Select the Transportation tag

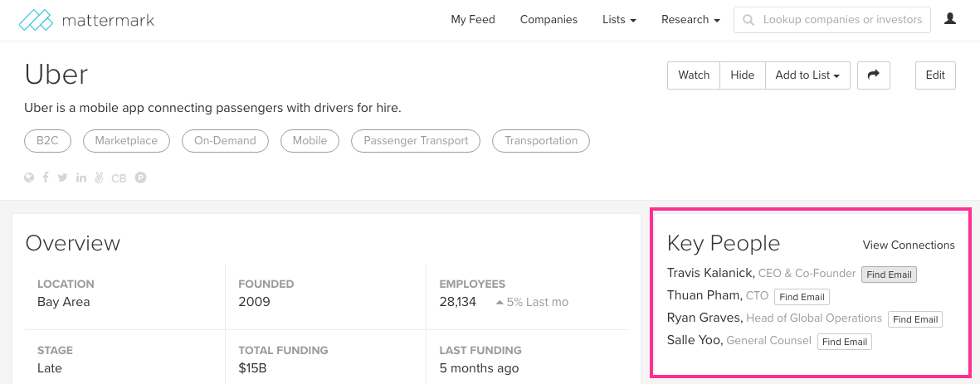point(541,140)
